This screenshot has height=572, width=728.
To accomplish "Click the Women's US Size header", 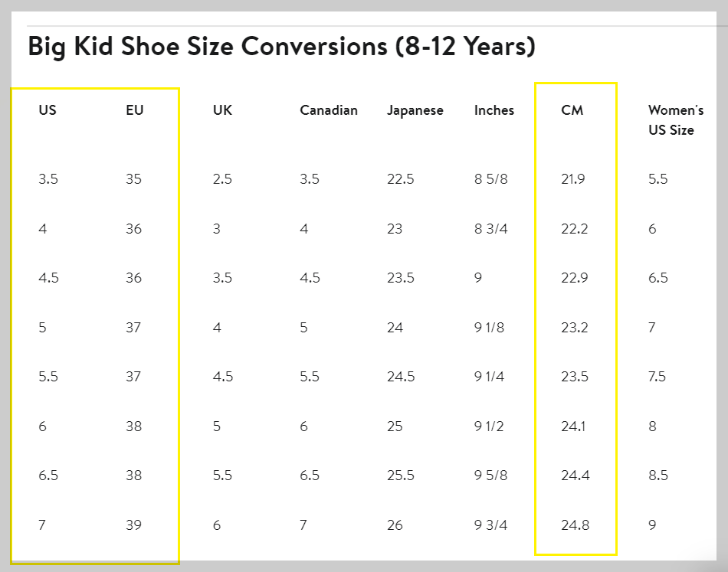I will [676, 120].
